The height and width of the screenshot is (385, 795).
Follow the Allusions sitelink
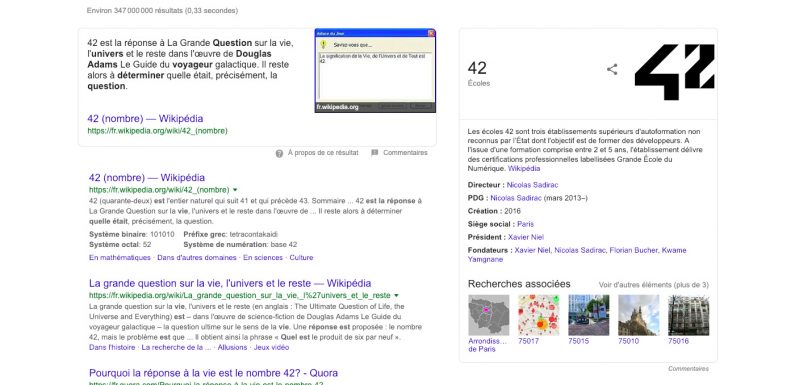click(x=232, y=347)
